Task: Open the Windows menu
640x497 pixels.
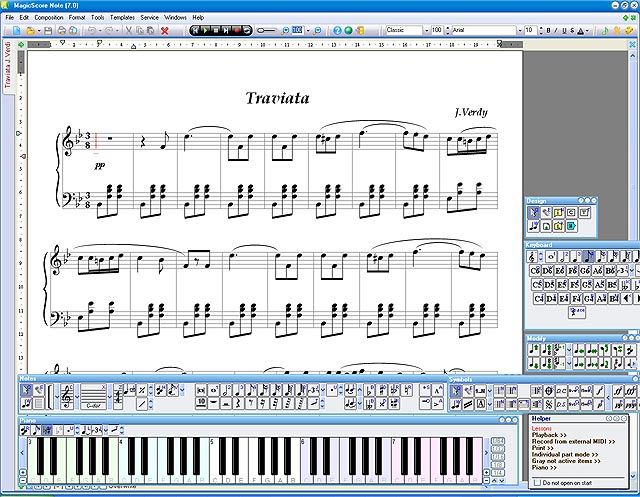Action: coord(175,18)
